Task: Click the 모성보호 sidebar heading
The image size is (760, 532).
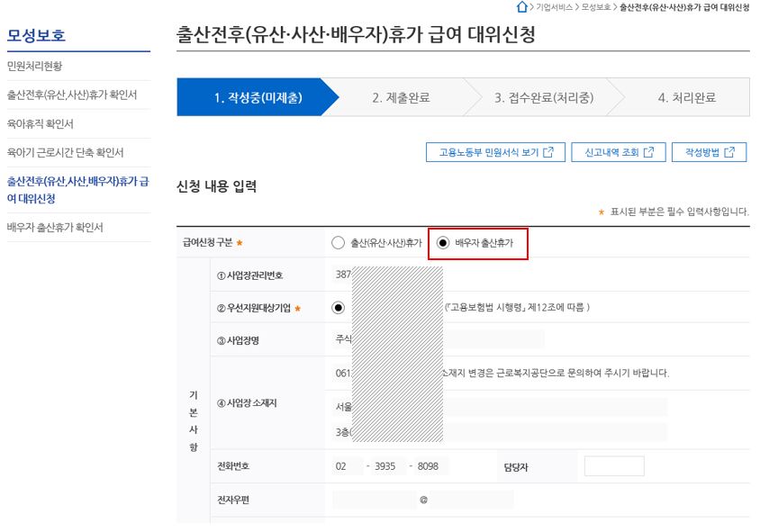Action: (x=36, y=35)
